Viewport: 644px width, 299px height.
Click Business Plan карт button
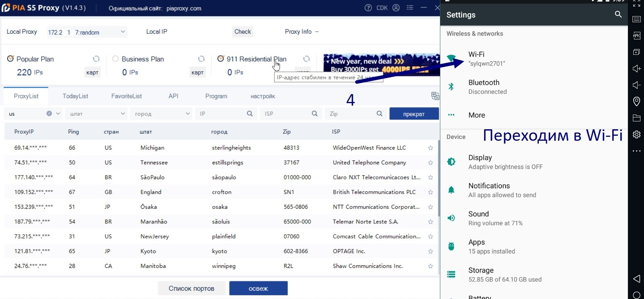point(198,72)
